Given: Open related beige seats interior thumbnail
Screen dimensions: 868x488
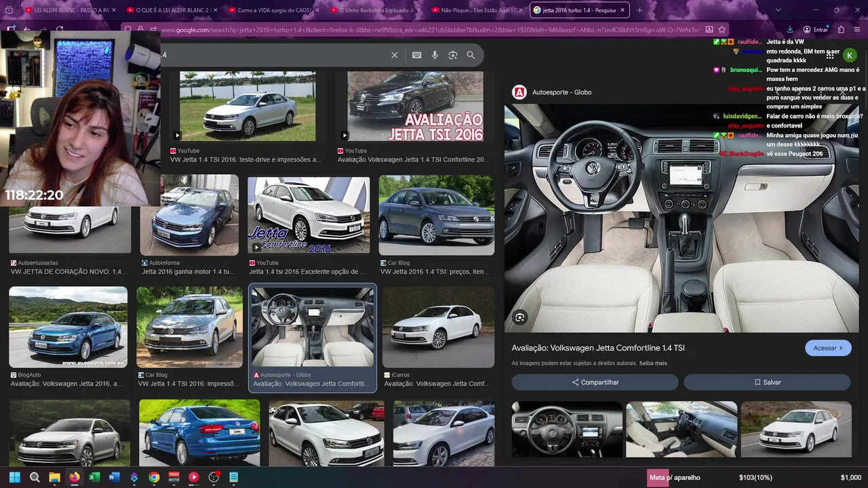Looking at the screenshot, I should click(682, 429).
